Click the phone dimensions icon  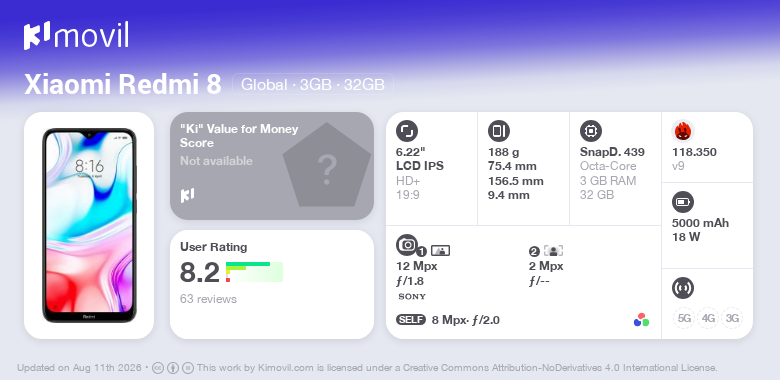coord(499,131)
